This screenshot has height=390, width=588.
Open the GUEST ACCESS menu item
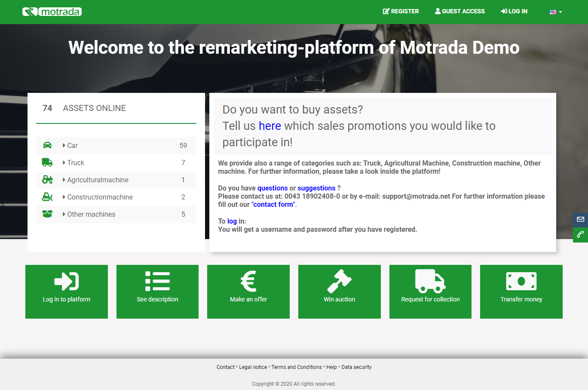(460, 11)
